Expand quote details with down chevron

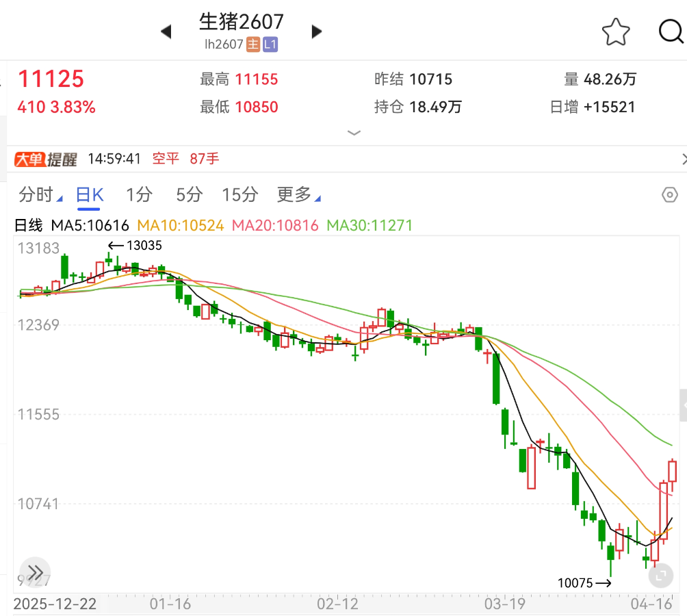point(354,132)
